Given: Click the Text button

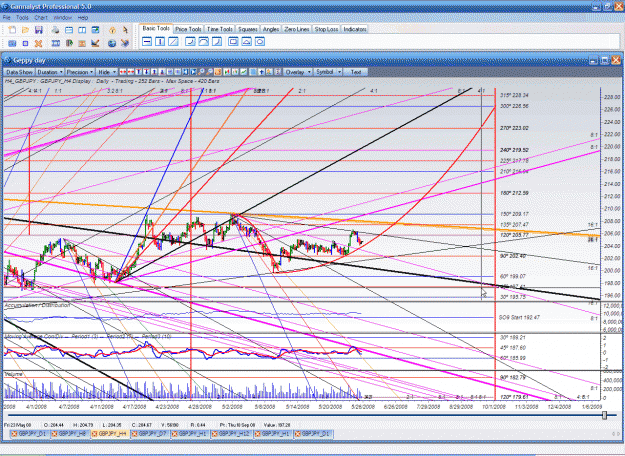Looking at the screenshot, I should point(356,72).
